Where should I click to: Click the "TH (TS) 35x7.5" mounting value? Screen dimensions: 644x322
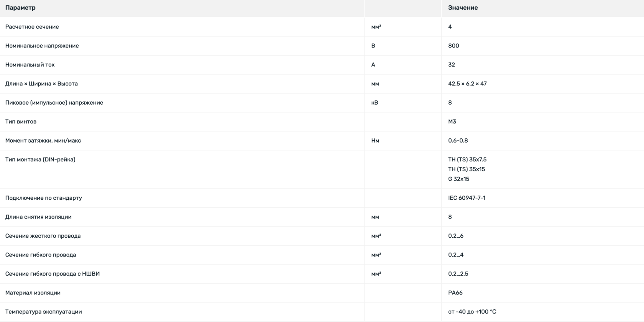point(467,159)
